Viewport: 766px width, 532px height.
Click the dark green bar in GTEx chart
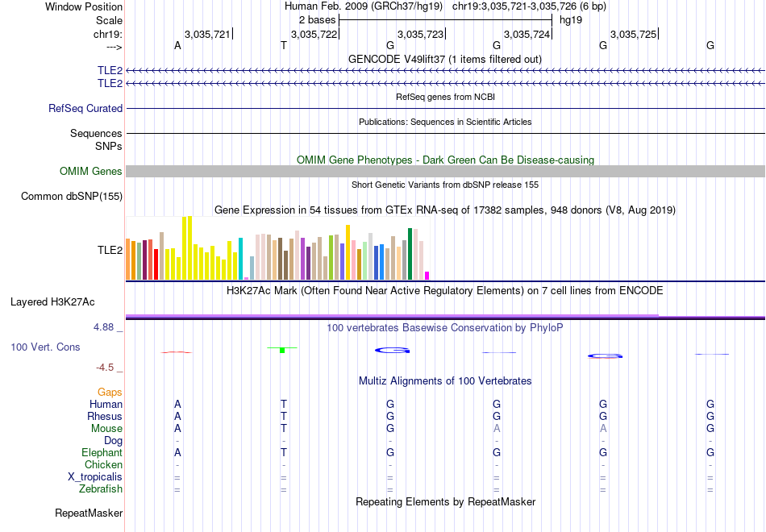410,254
